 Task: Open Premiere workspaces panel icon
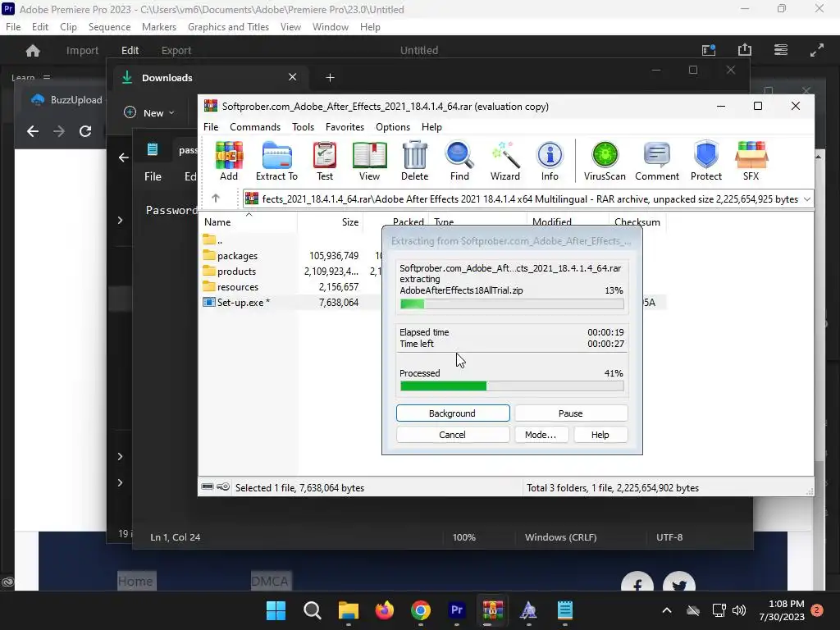(x=781, y=50)
